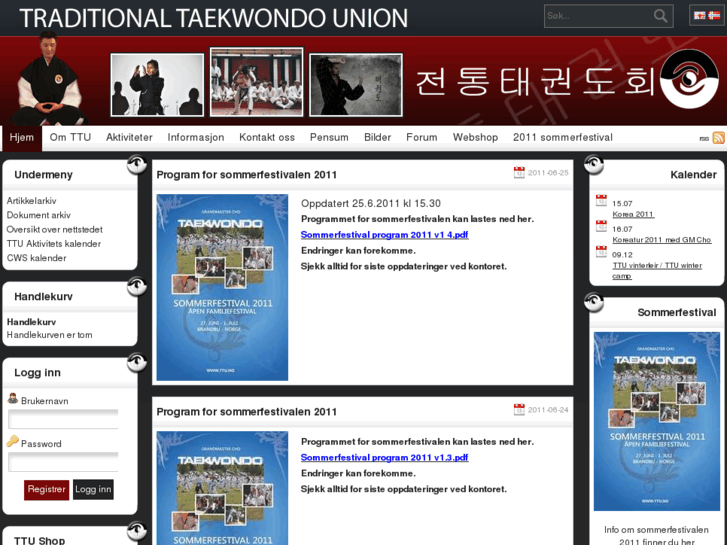
Task: Click banner photo of group in white uniforms
Action: click(256, 82)
